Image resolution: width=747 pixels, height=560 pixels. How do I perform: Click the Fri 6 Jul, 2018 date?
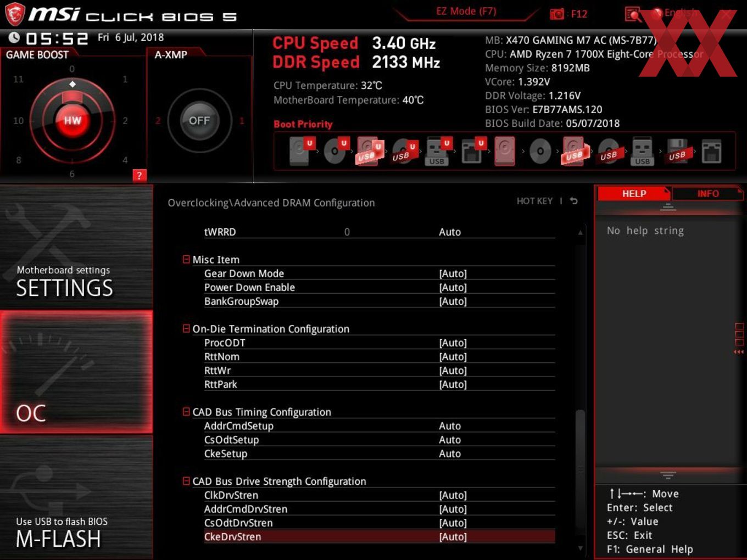coord(131,37)
